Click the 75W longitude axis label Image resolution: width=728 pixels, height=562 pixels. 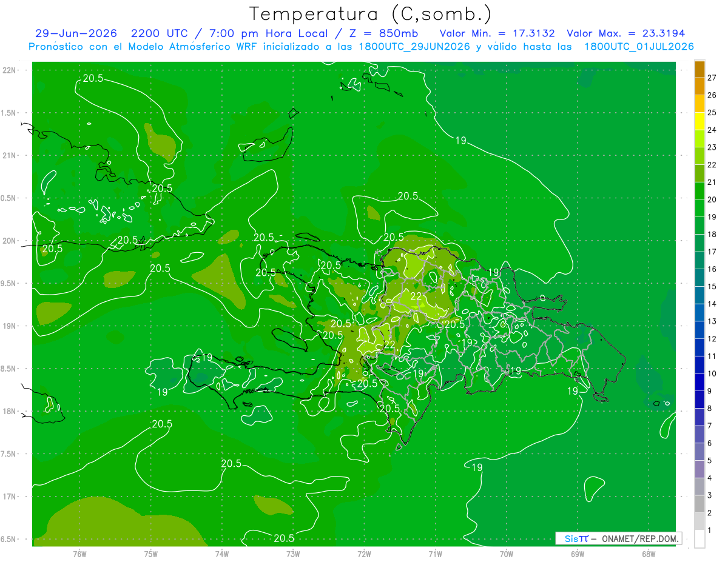pyautogui.click(x=150, y=554)
